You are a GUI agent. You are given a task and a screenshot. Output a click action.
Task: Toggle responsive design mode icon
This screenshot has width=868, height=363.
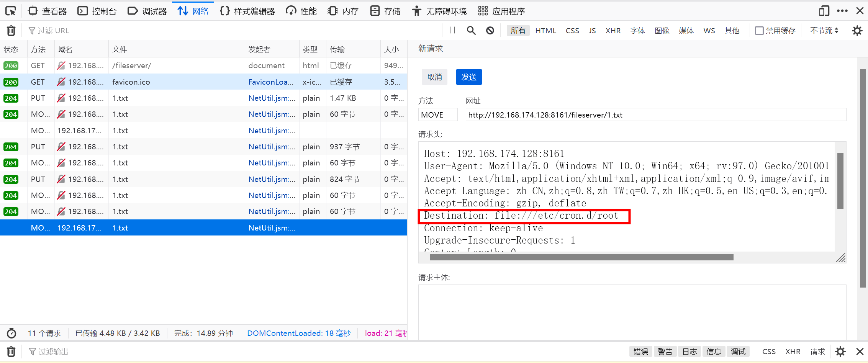coord(824,11)
